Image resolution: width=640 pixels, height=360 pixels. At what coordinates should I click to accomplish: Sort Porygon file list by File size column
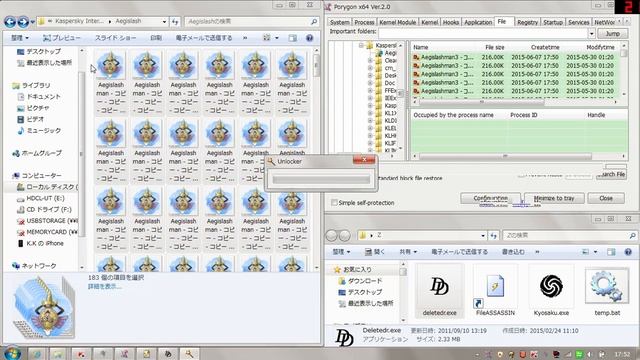pos(494,47)
